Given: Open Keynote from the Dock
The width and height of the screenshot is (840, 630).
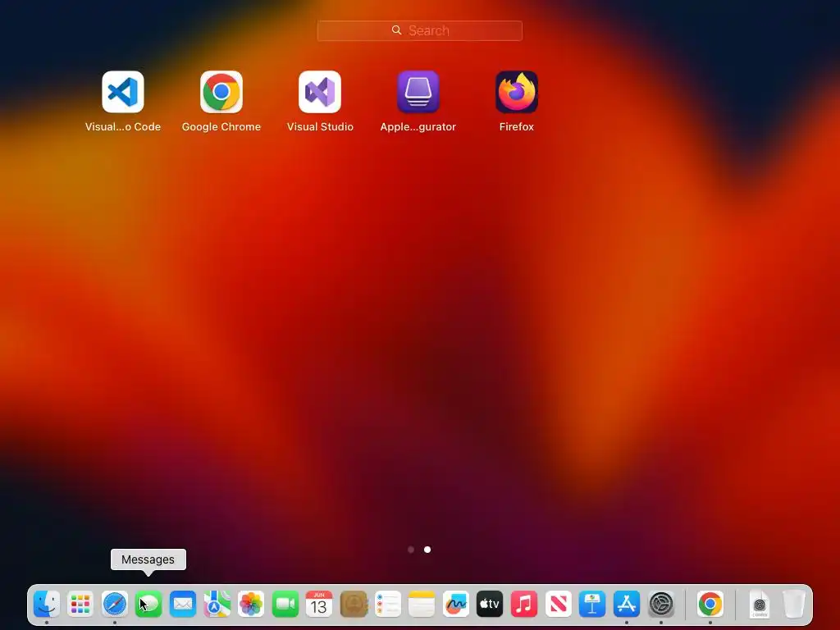Looking at the screenshot, I should pyautogui.click(x=592, y=605).
